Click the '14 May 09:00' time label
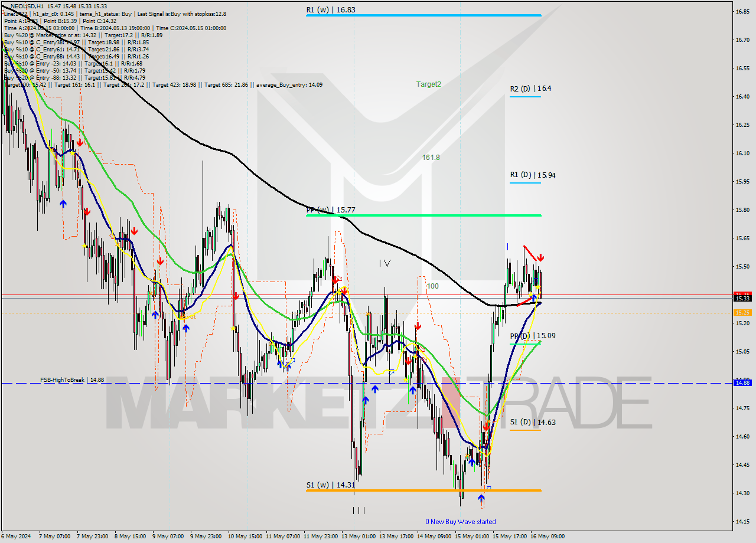756x543 pixels. point(433,537)
